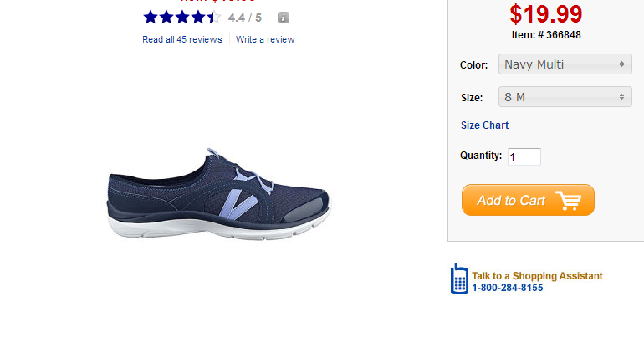The image size is (644, 363).
Task: Click the info icon beside the rating
Action: pos(284,17)
